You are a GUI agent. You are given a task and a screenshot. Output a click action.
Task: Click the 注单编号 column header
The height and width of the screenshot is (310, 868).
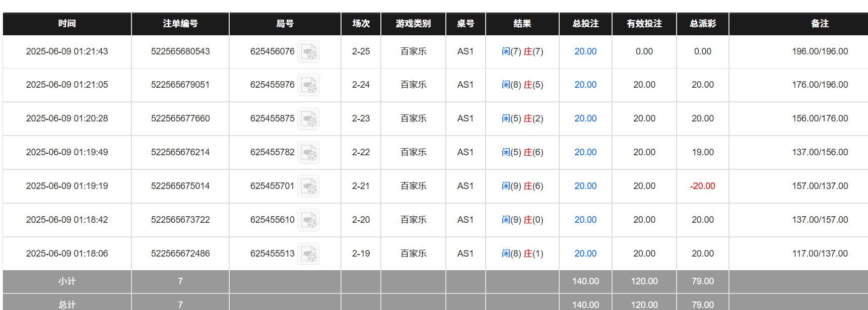(x=180, y=24)
